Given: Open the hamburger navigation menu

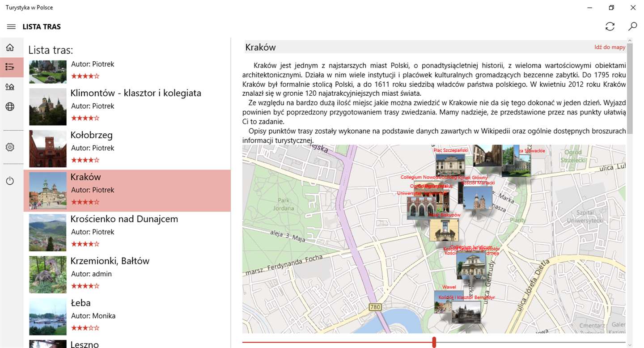Looking at the screenshot, I should pyautogui.click(x=11, y=27).
